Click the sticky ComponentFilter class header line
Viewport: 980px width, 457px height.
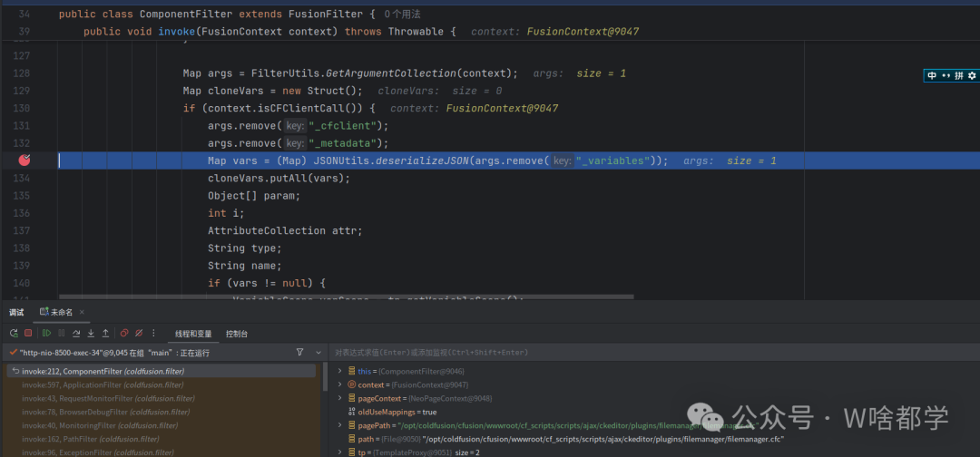[217, 14]
